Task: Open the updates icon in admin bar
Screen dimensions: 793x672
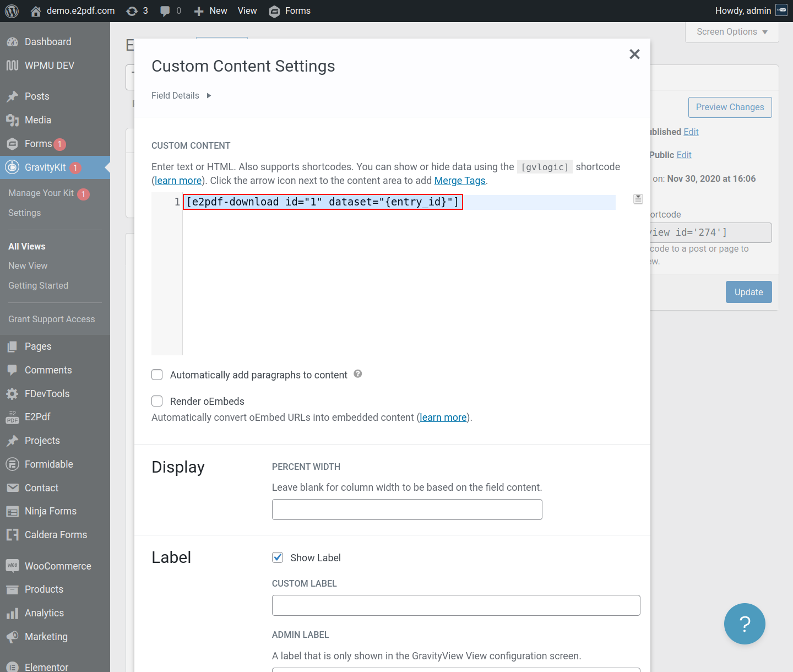Action: point(132,11)
